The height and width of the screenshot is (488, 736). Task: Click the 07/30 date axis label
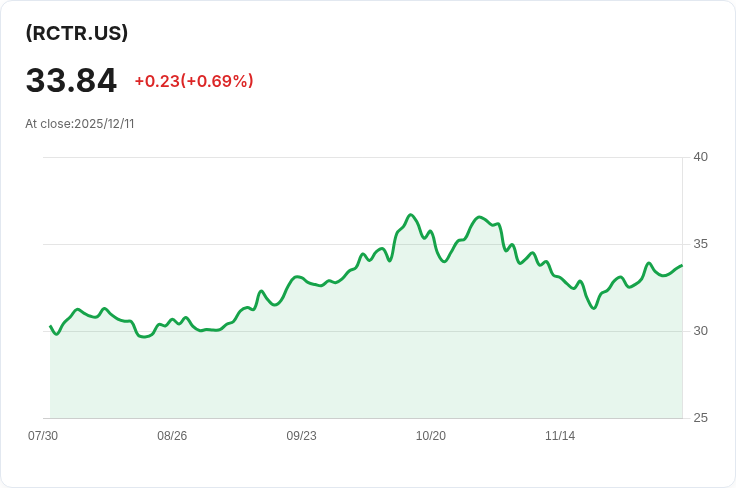pyautogui.click(x=43, y=436)
